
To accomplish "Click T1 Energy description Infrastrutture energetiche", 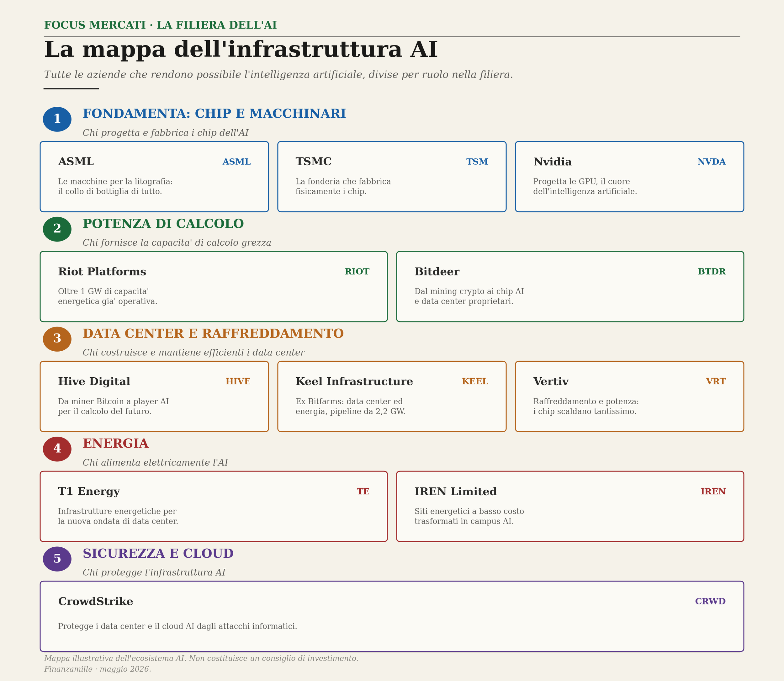I will 118,516.
